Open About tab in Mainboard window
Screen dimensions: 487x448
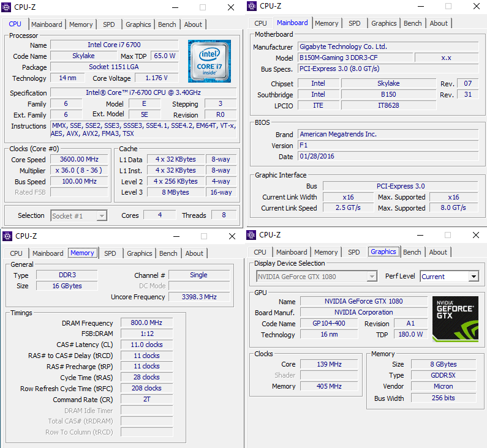coord(439,23)
